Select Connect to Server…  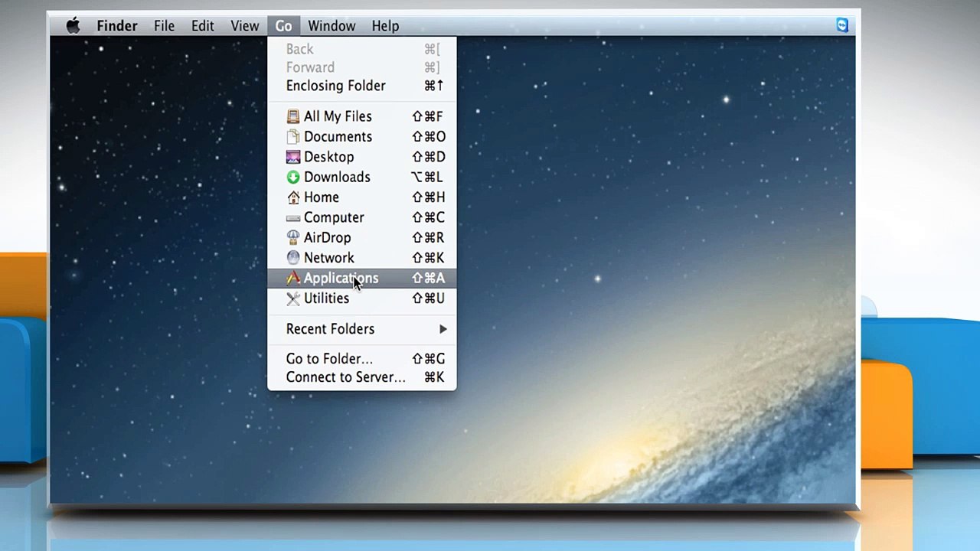click(x=362, y=377)
